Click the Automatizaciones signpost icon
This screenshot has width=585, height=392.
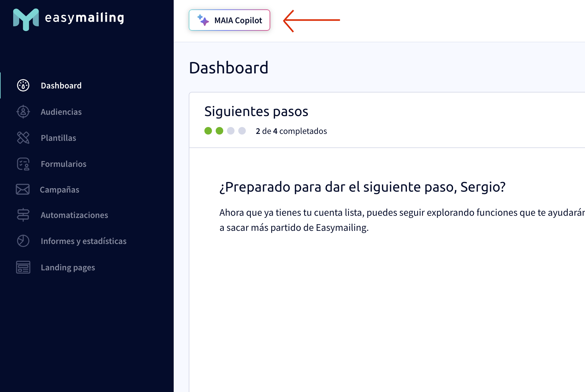(x=23, y=215)
